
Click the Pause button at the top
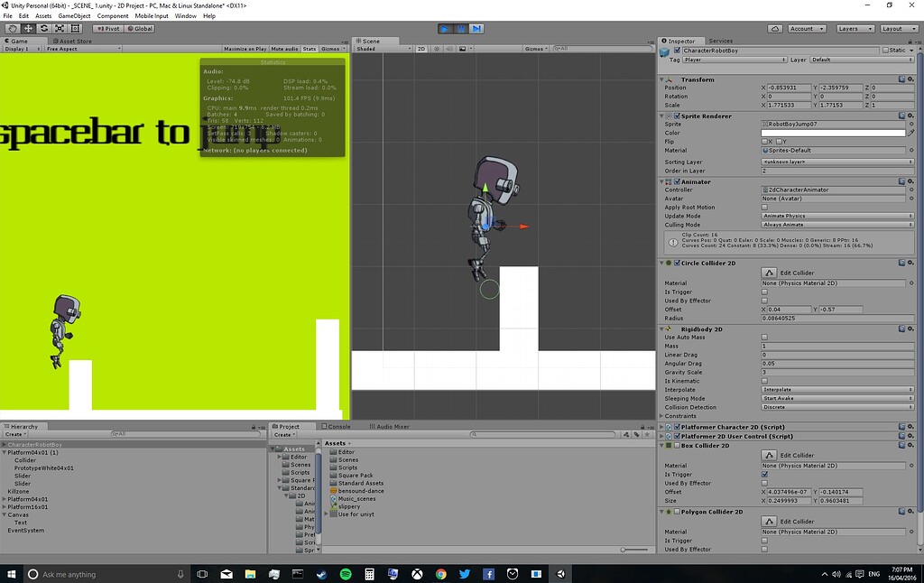coord(460,28)
